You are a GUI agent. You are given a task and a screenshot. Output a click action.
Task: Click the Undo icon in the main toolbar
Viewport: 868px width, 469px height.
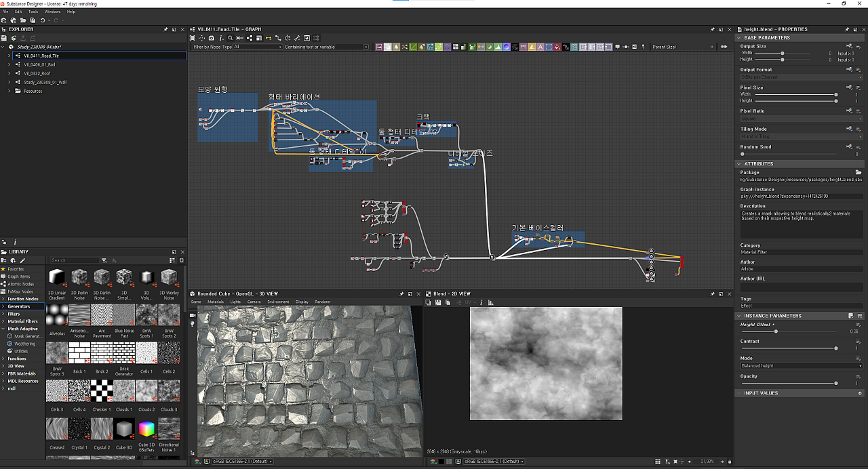pyautogui.click(x=42, y=20)
